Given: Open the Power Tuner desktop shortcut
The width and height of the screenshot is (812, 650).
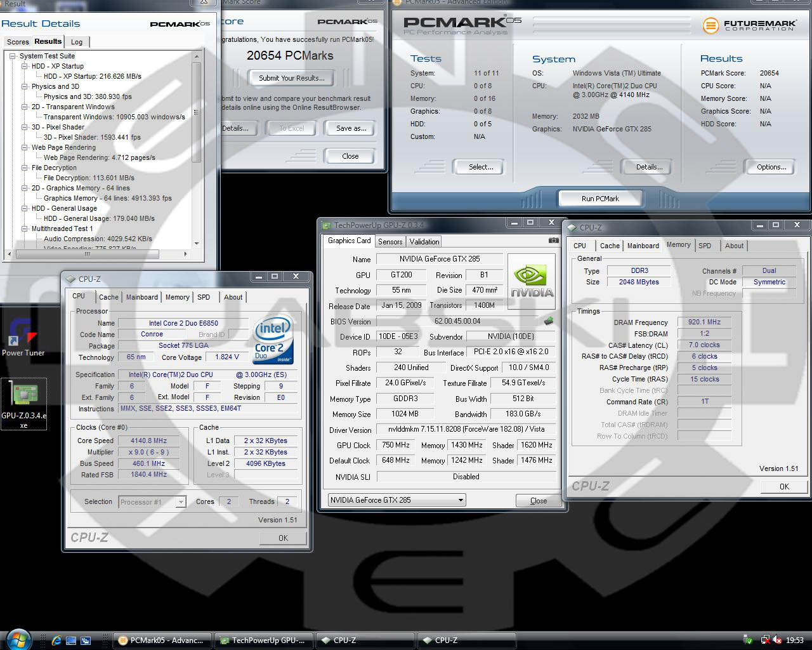Looking at the screenshot, I should (x=23, y=336).
